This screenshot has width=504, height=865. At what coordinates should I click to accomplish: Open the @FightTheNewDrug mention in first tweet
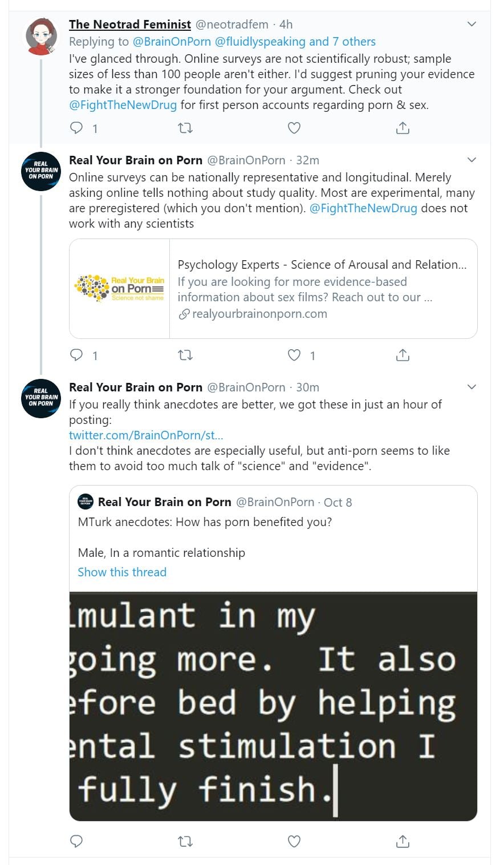[x=123, y=105]
